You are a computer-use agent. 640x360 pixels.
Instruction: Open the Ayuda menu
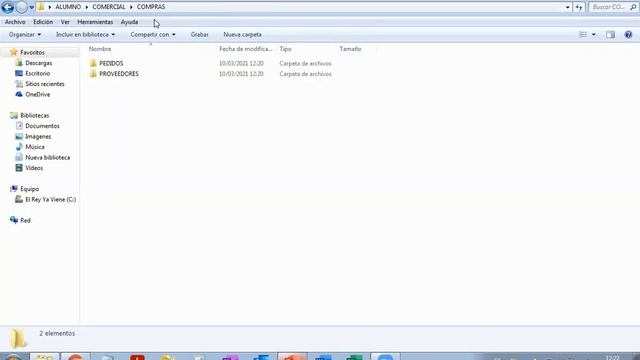[129, 22]
